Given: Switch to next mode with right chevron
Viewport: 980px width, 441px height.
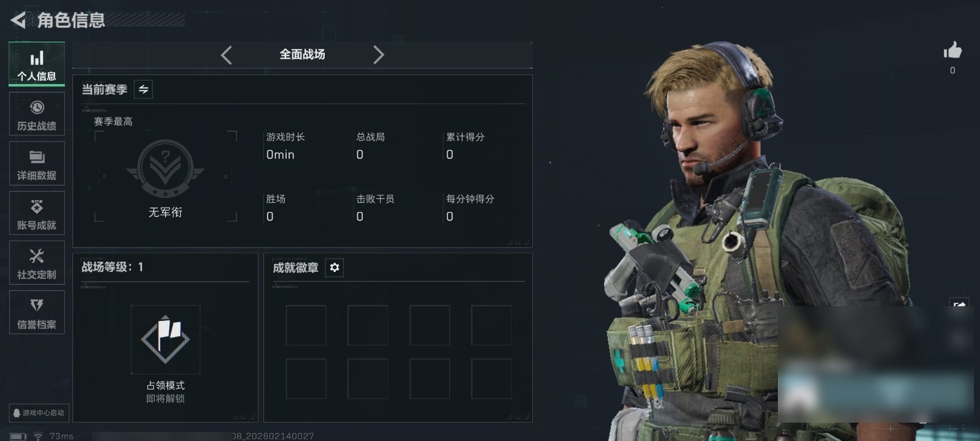Looking at the screenshot, I should coord(379,55).
